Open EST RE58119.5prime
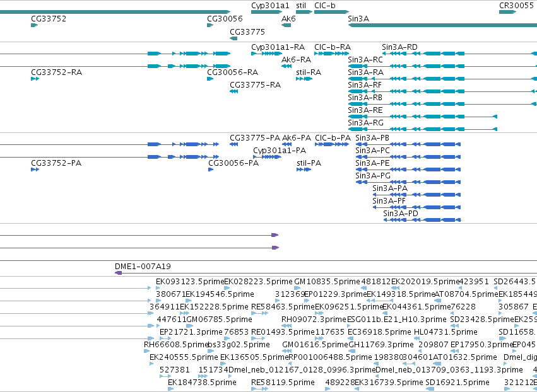 click(283, 383)
